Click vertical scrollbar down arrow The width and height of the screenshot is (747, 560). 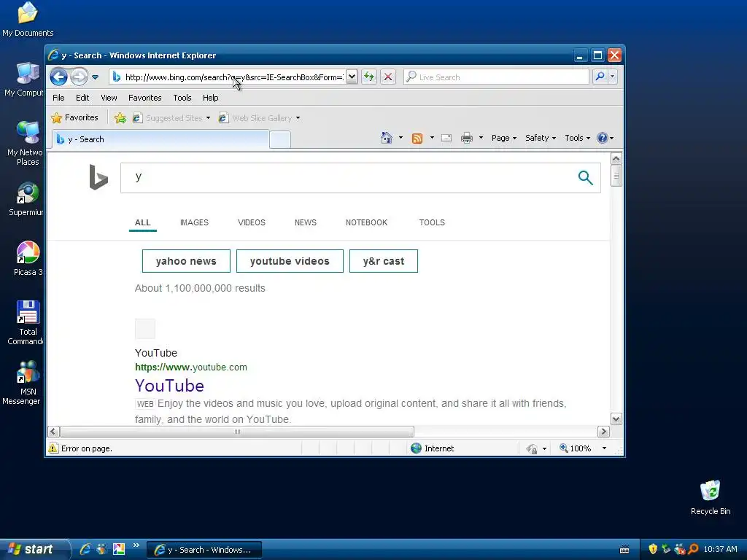pyautogui.click(x=616, y=419)
